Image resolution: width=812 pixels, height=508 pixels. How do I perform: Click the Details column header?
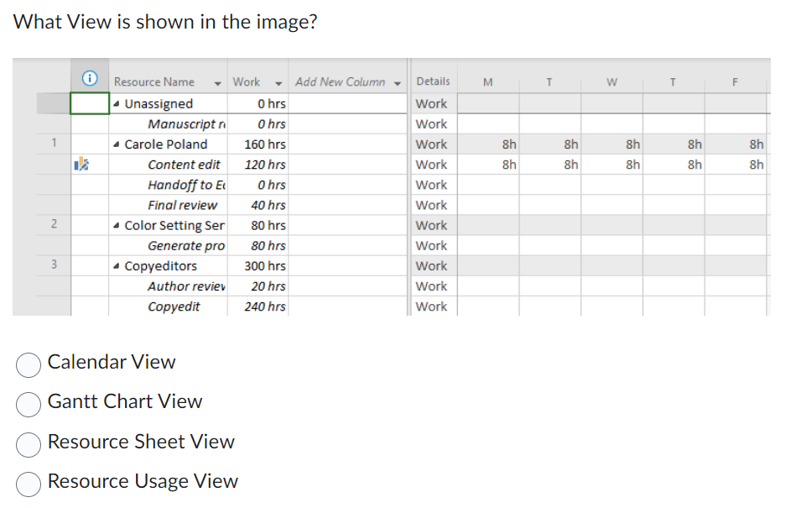(x=432, y=81)
